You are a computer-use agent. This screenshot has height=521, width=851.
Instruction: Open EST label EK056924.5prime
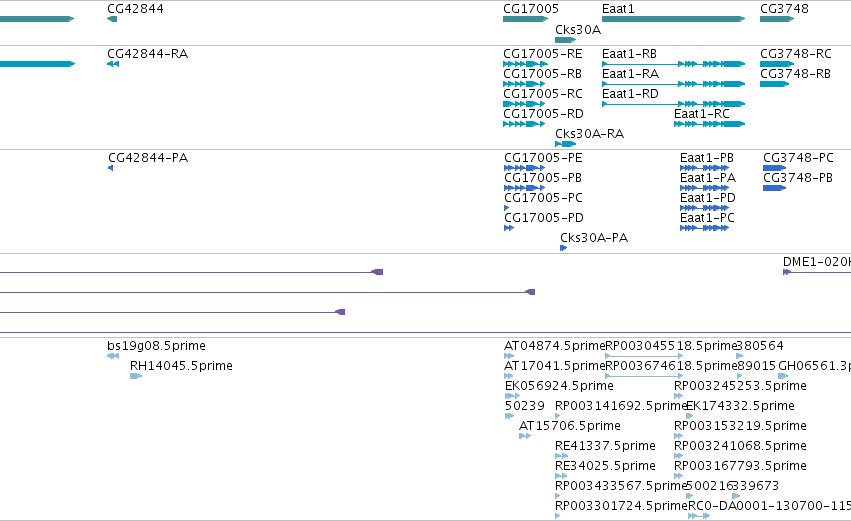tap(560, 386)
